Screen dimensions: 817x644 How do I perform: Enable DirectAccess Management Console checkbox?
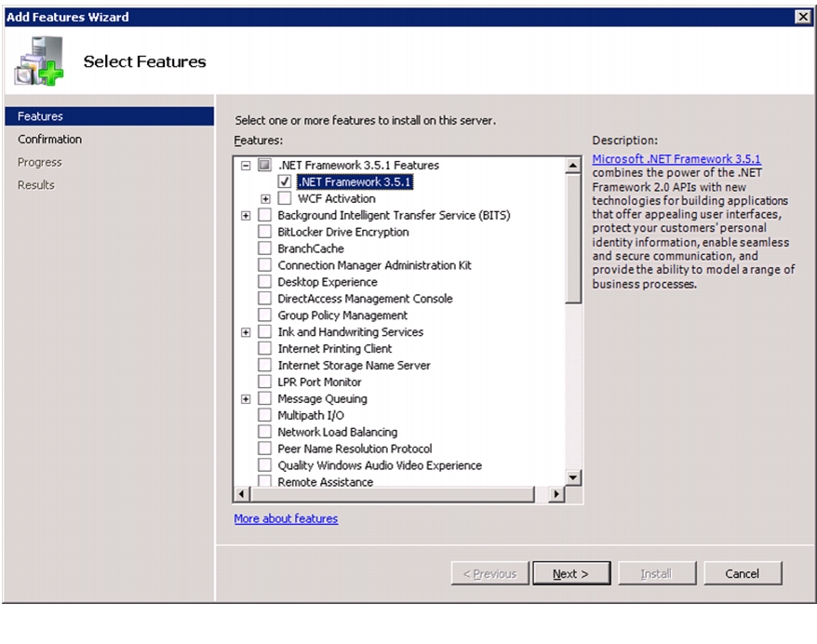[x=264, y=299]
